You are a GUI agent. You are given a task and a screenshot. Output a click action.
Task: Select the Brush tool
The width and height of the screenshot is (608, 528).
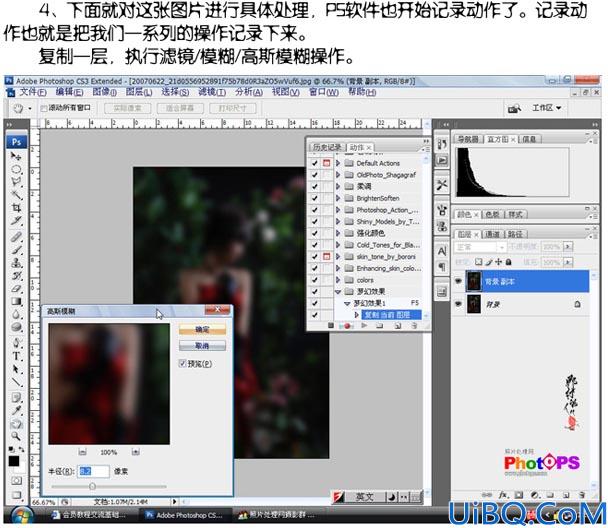[16, 249]
